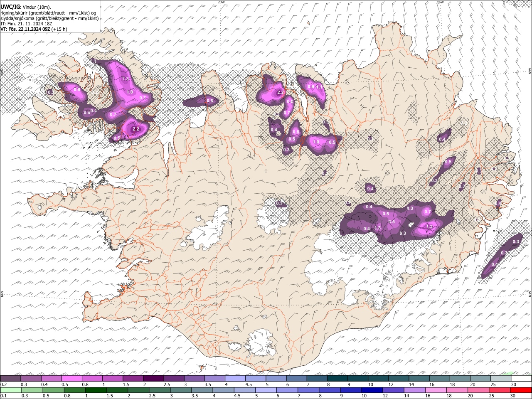Select the bright red 30 swatch on the lower legend
Viewport: 532px width, 399px height.
(521, 390)
